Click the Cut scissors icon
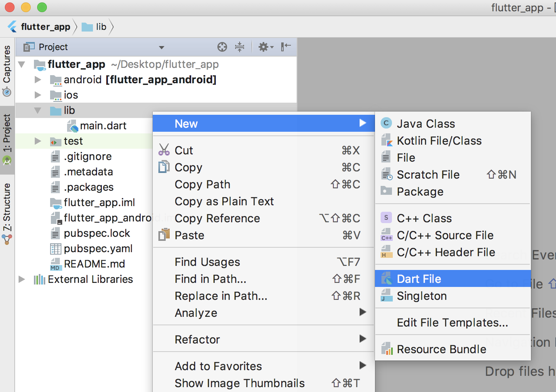556x392 pixels. [164, 150]
